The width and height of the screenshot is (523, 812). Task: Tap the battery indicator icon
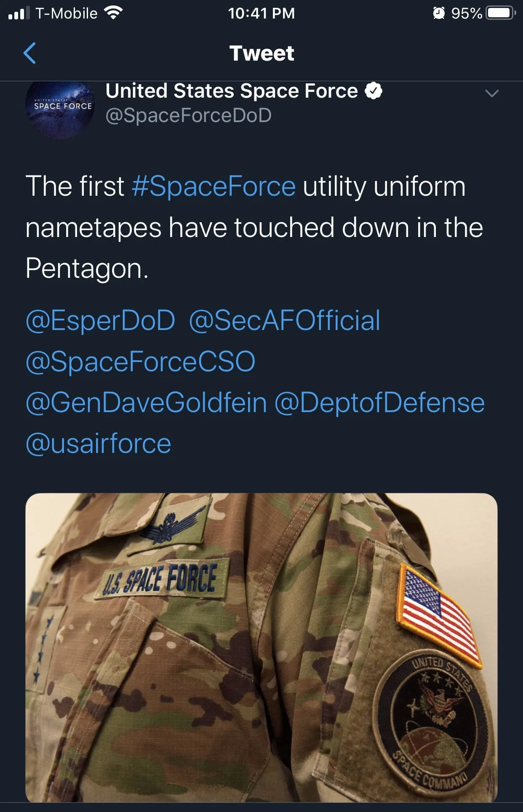pos(500,13)
